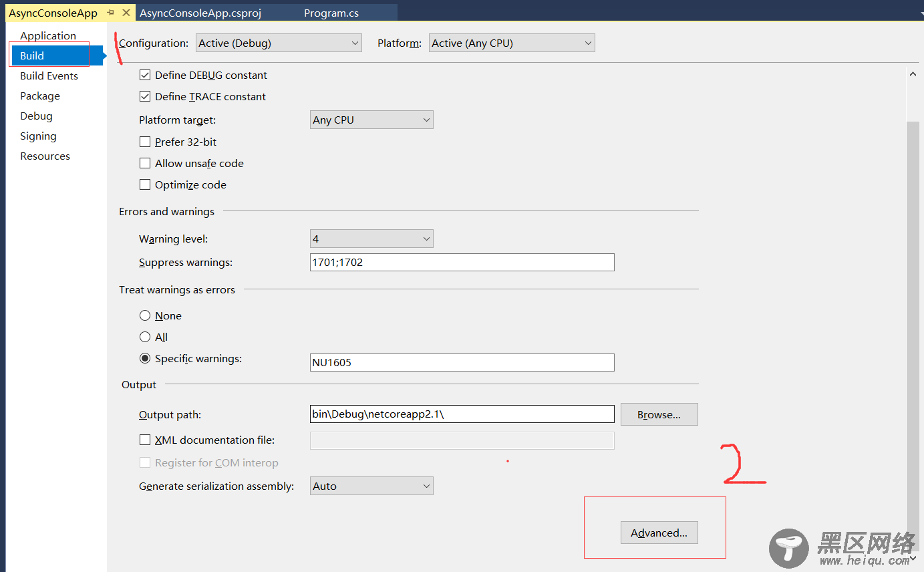
Task: Pin the AsyncConsoleApp tab
Action: pos(111,13)
